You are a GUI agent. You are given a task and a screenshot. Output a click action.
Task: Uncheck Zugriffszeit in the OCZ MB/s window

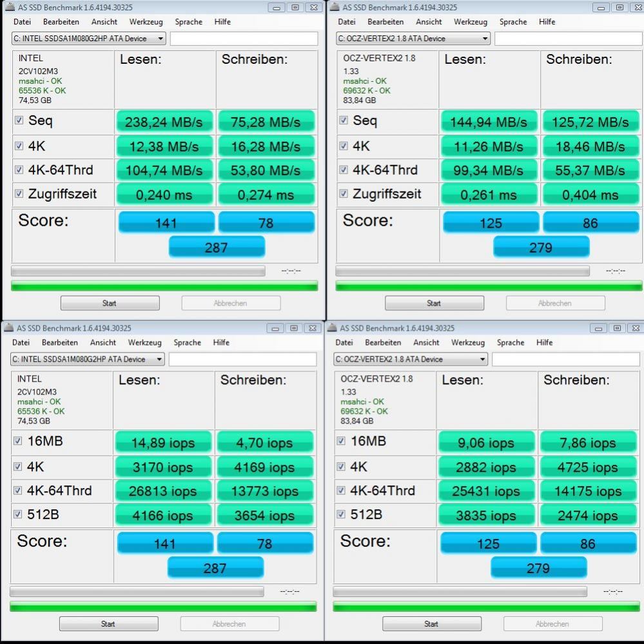pyautogui.click(x=344, y=193)
